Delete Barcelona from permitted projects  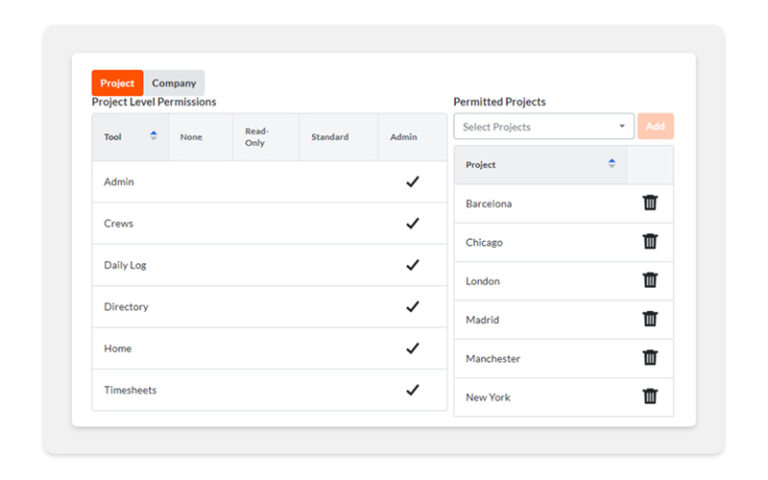[x=650, y=203]
